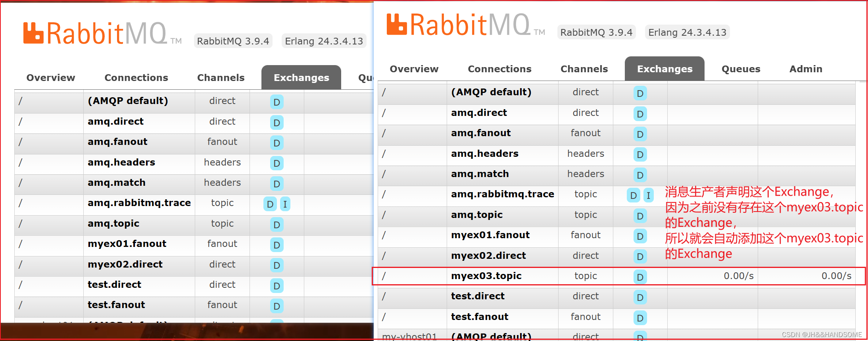Open amq.rabbitmq.trace exchange in left window
Viewport: 868px width, 341px height.
pyautogui.click(x=139, y=203)
